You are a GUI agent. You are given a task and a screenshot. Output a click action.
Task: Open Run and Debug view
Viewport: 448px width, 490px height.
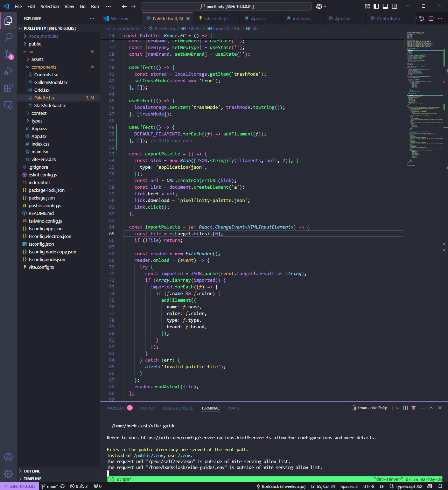point(8,71)
